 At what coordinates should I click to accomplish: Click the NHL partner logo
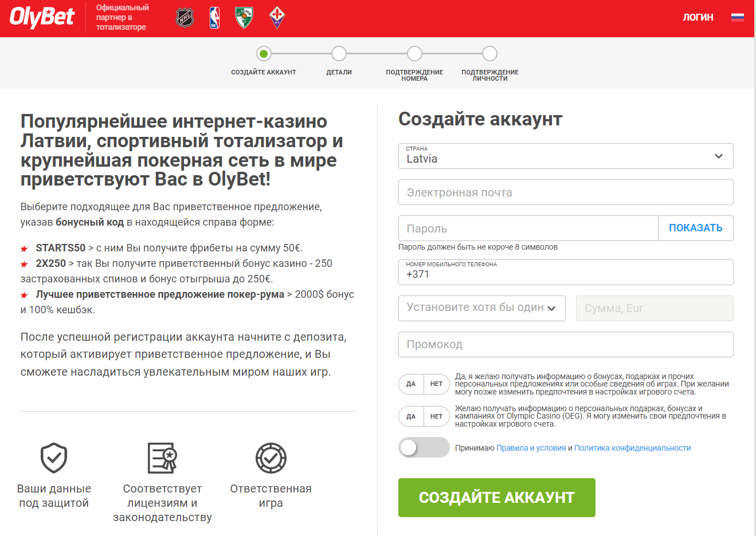(x=185, y=18)
